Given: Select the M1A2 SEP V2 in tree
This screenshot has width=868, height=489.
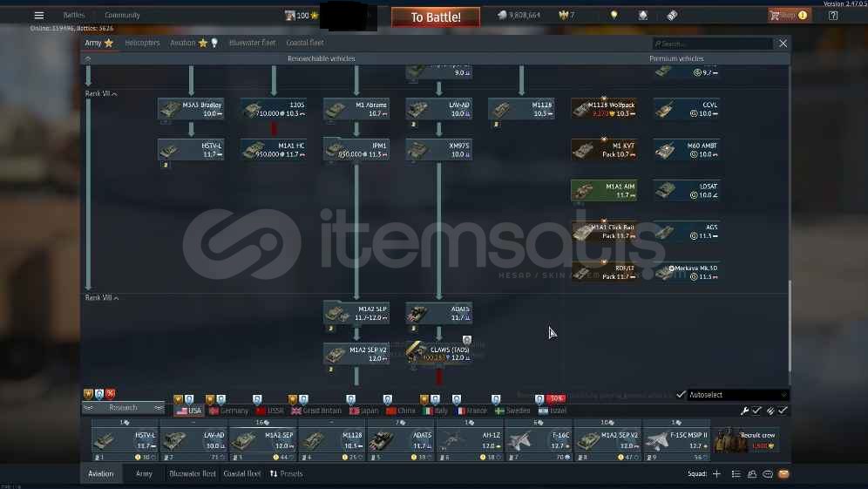Looking at the screenshot, I should pyautogui.click(x=356, y=354).
